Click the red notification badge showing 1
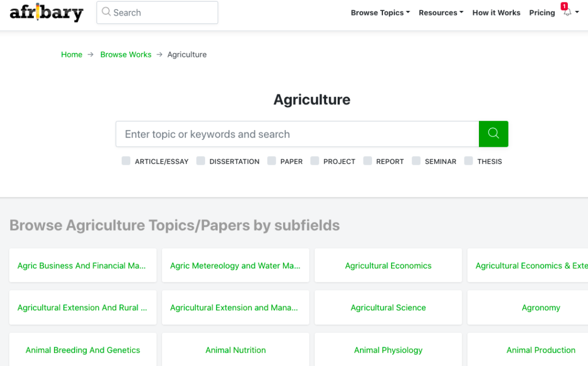Image resolution: width=588 pixels, height=366 pixels. pos(564,5)
